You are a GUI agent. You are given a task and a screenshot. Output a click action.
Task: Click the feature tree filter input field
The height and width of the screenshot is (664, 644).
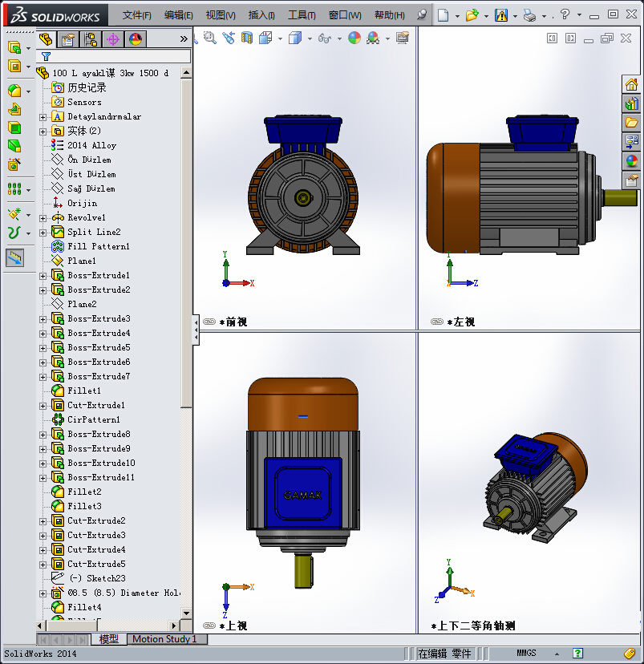(x=114, y=56)
